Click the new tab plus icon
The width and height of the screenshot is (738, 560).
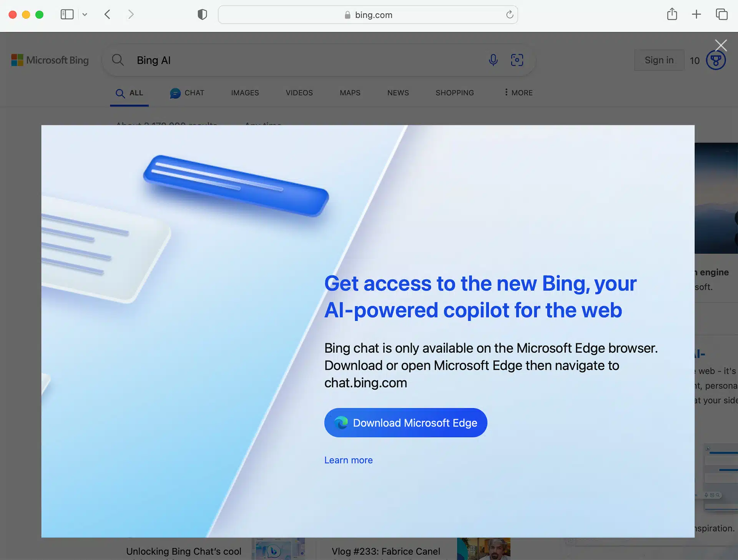point(697,15)
